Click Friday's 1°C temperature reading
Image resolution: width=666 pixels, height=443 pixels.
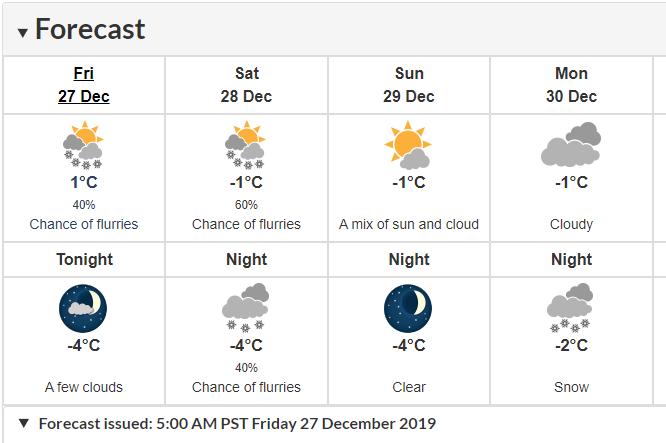pyautogui.click(x=84, y=183)
